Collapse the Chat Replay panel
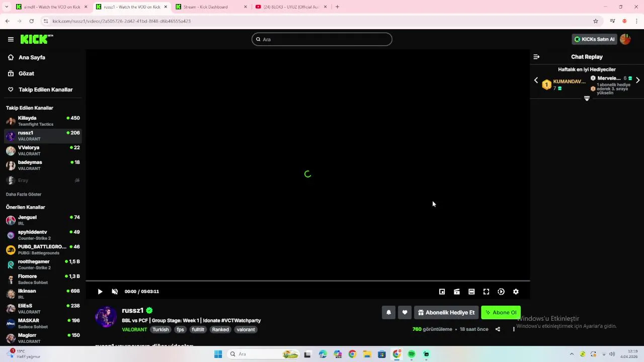 536,57
